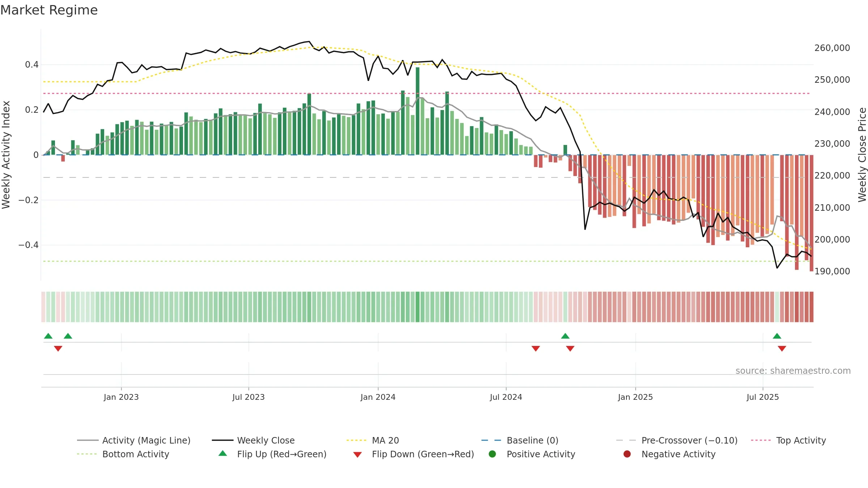The image size is (868, 488).
Task: Click the Flip Down (Green→Red) legend label
Action: coord(423,454)
